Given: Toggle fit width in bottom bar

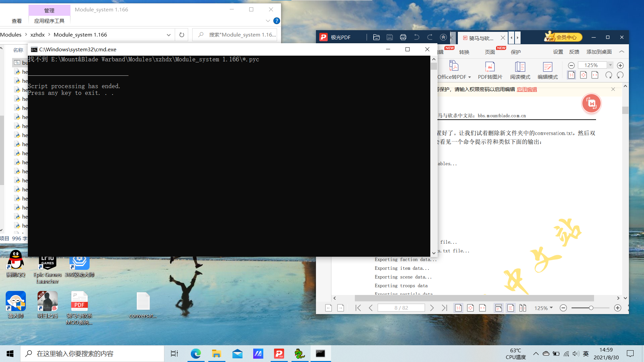Looking at the screenshot, I should tap(483, 308).
